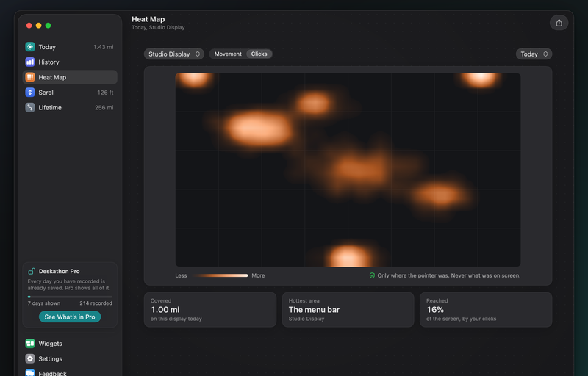This screenshot has width=588, height=376.
Task: Click the Less to More gradient legend bar
Action: 220,275
